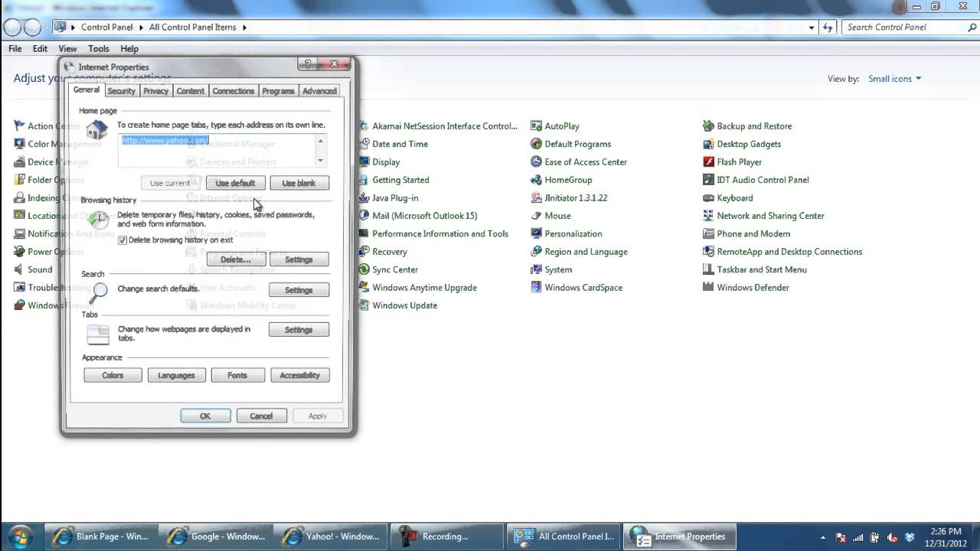Screen dimensions: 980x551
Task: Switch to the Programs tab
Action: 278,91
